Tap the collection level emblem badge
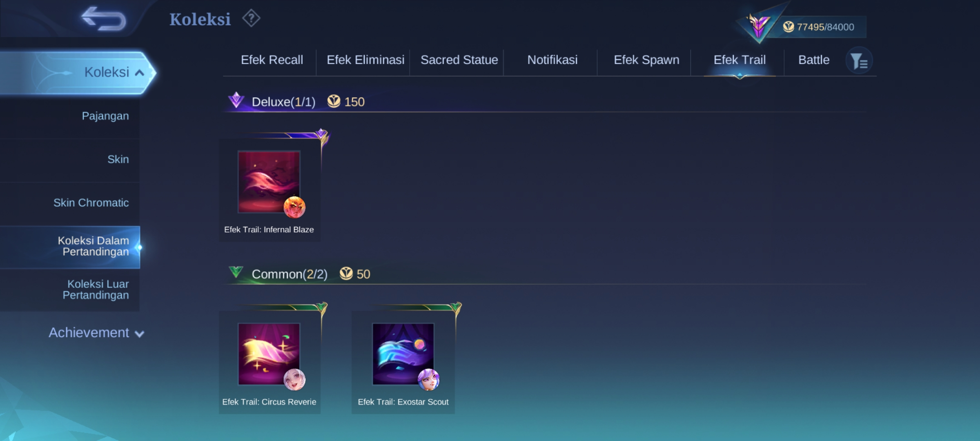The width and height of the screenshot is (980, 441). point(758,24)
